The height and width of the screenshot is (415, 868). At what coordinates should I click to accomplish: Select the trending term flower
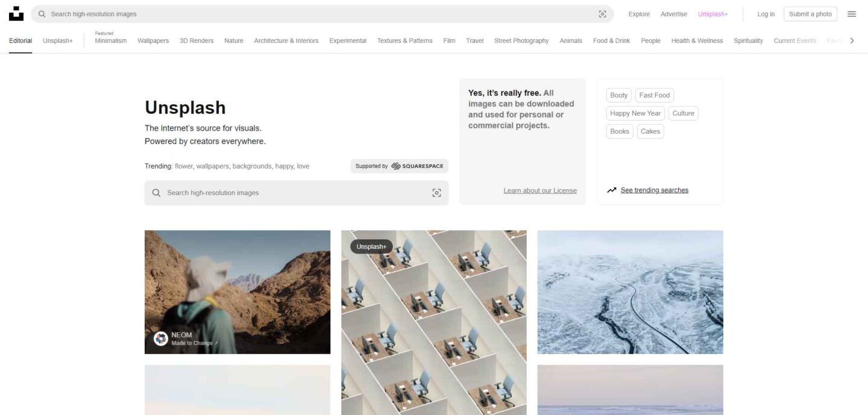183,166
